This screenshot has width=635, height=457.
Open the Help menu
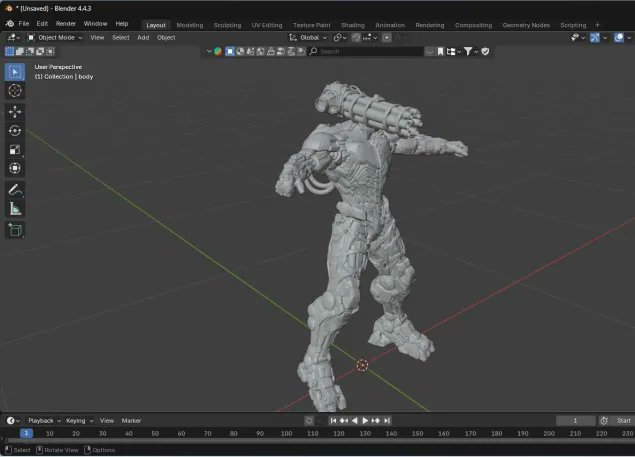121,24
